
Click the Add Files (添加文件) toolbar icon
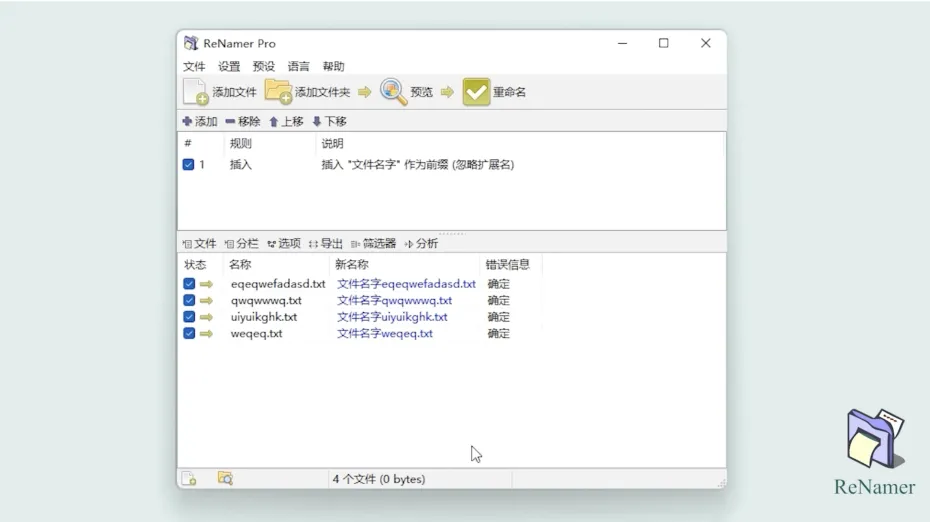click(195, 92)
